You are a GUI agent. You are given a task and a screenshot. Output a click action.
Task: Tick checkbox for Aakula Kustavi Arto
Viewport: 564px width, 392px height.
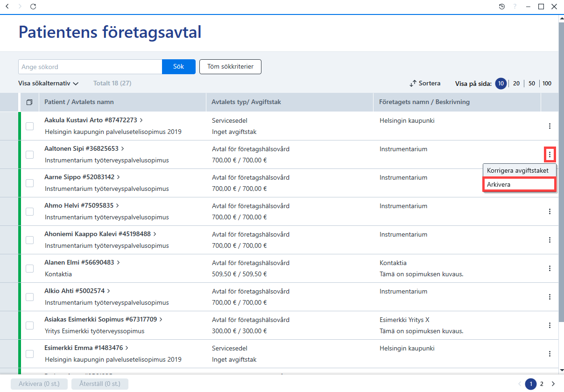tap(29, 126)
